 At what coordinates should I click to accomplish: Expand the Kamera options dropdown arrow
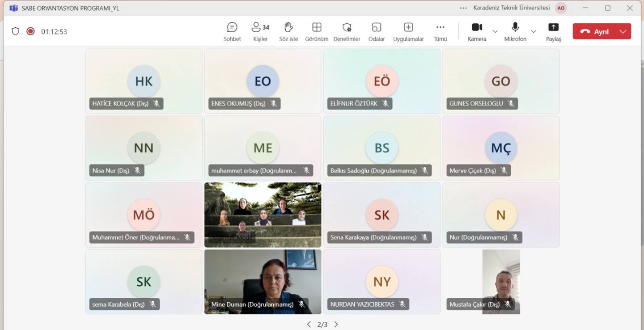tap(495, 31)
